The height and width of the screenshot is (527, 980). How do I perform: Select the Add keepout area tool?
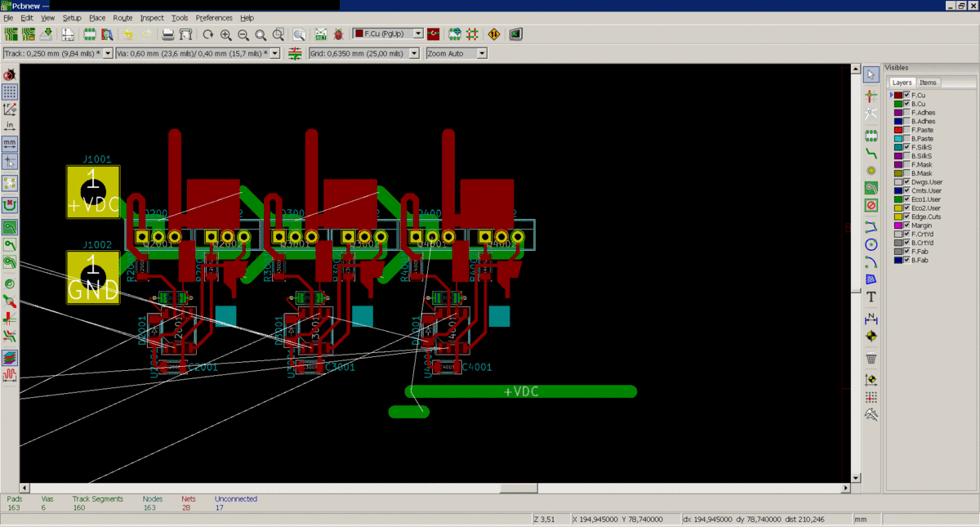(x=871, y=205)
